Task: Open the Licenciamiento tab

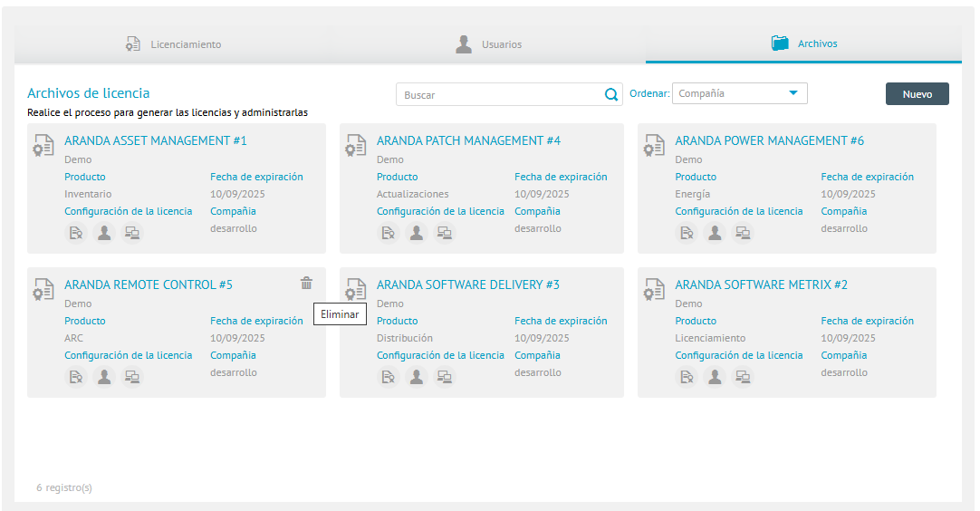Action: [x=172, y=44]
